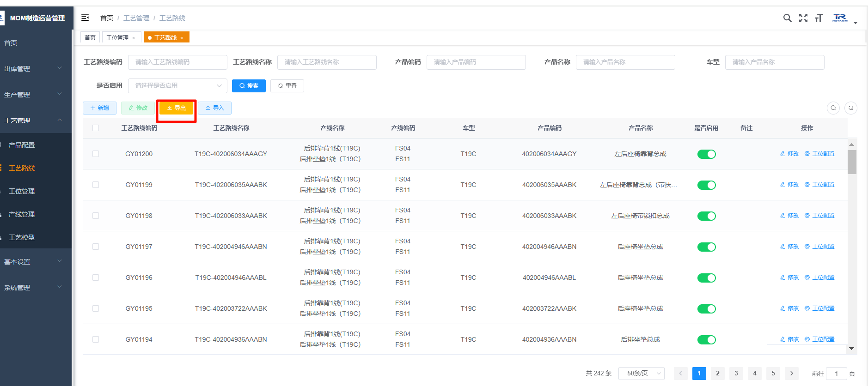
Task: Toggle 是否启用 switch for GY01200
Action: pos(706,154)
